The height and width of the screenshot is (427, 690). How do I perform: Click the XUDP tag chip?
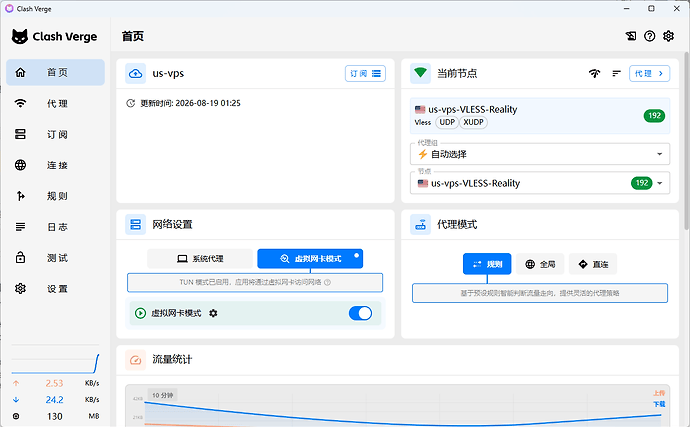(473, 122)
